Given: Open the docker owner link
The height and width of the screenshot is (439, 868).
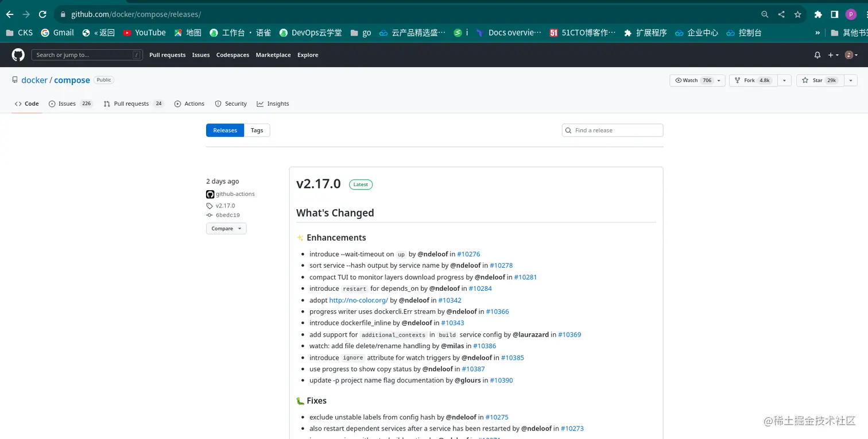Looking at the screenshot, I should [34, 80].
